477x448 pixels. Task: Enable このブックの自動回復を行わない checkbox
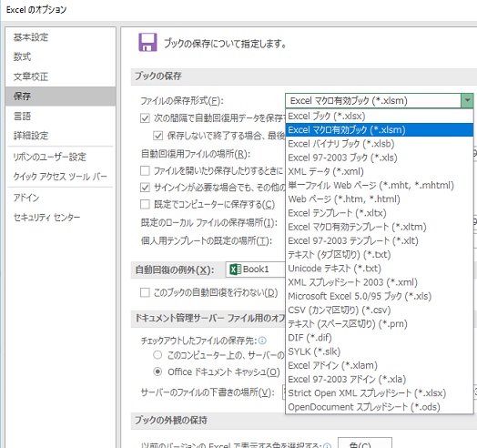(x=145, y=293)
